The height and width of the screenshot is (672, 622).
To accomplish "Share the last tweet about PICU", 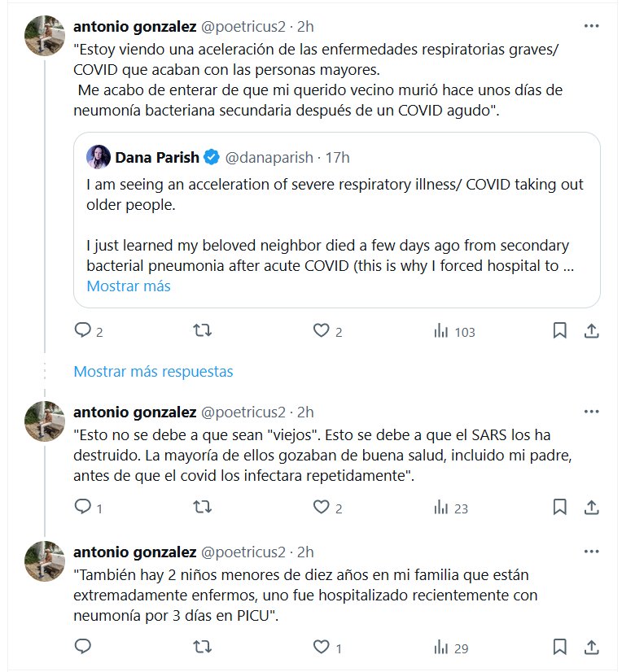I will 593,648.
